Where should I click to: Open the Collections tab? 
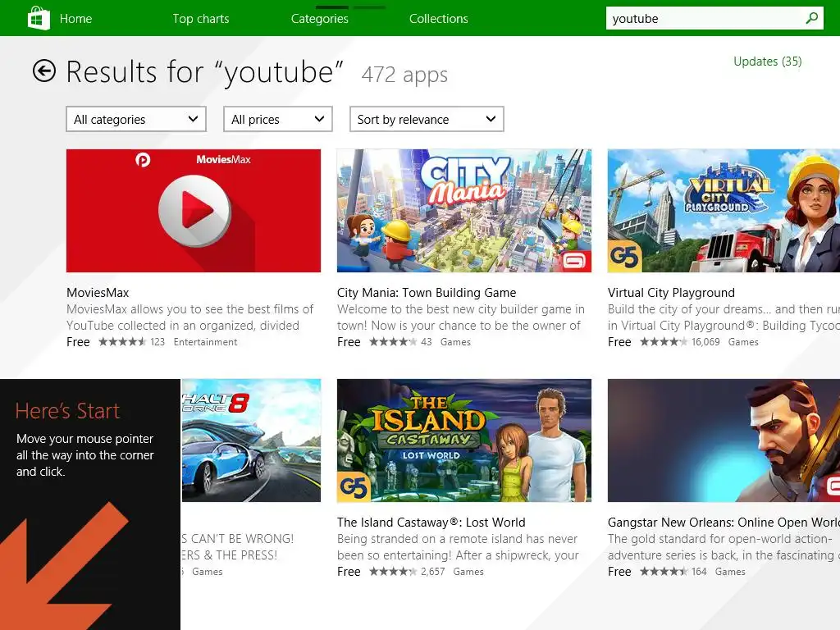pyautogui.click(x=439, y=19)
